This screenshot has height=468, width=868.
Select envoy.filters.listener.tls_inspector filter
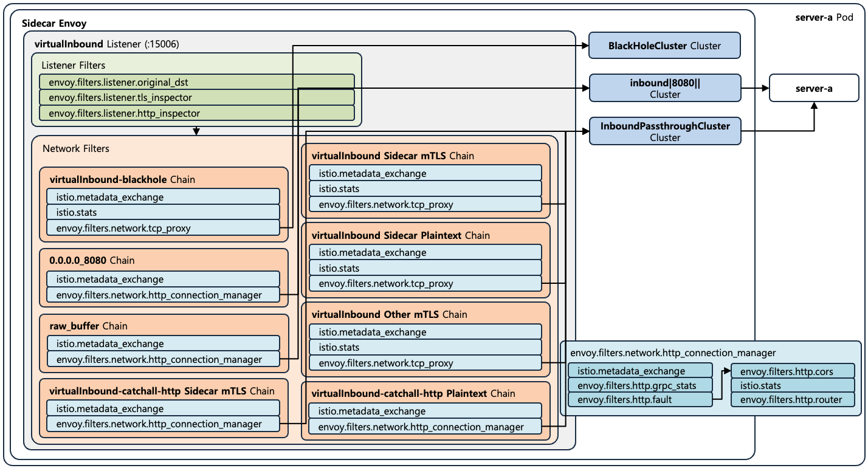[x=196, y=97]
